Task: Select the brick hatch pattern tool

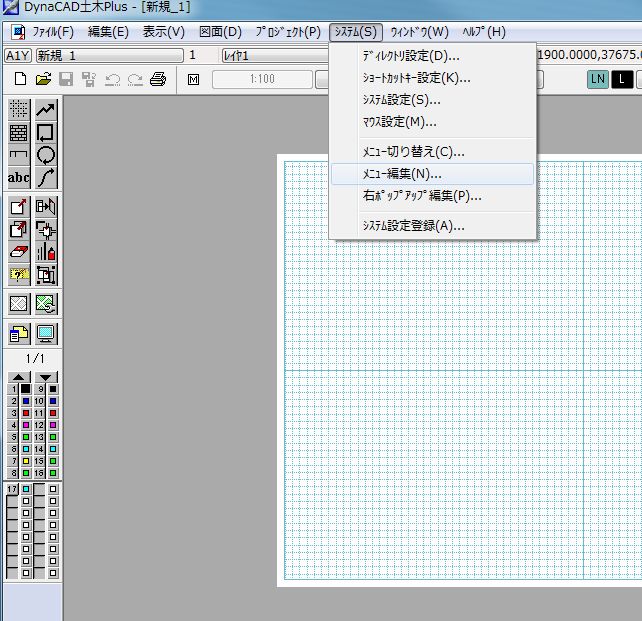Action: coord(18,132)
